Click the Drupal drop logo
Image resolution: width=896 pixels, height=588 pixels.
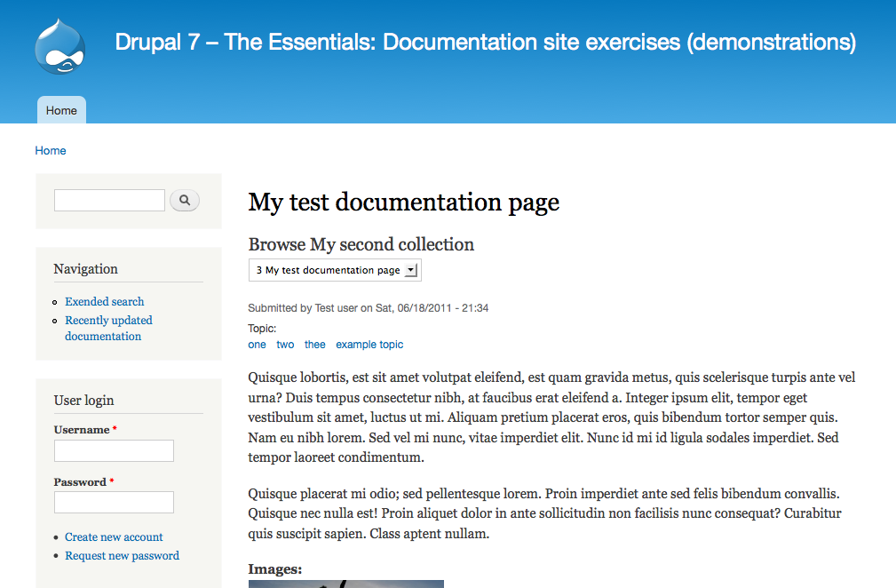pos(60,46)
